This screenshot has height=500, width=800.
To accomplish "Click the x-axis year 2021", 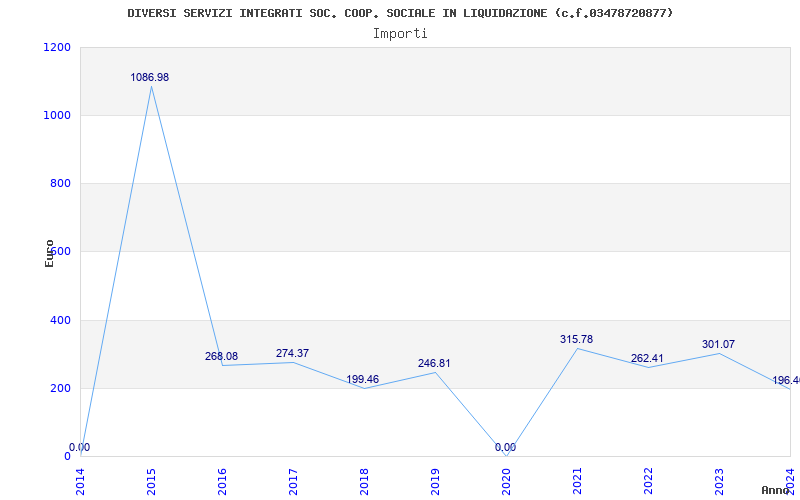I will (577, 482).
